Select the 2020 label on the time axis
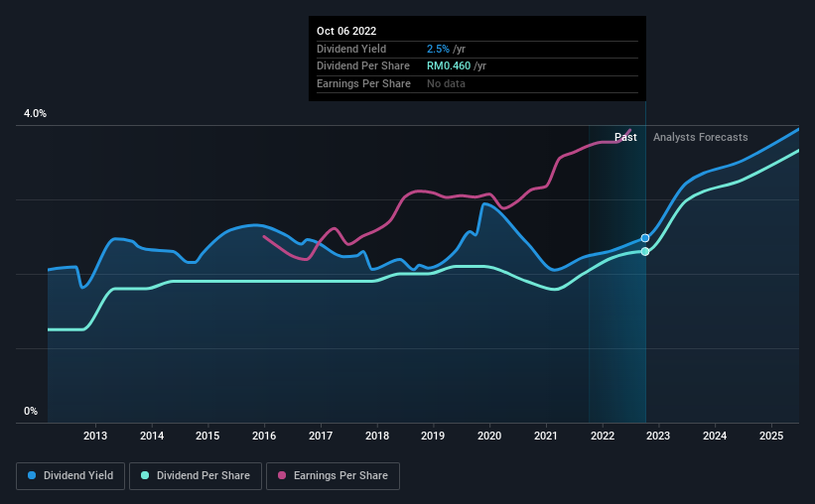Screen dimensions: 815x504 pos(489,436)
